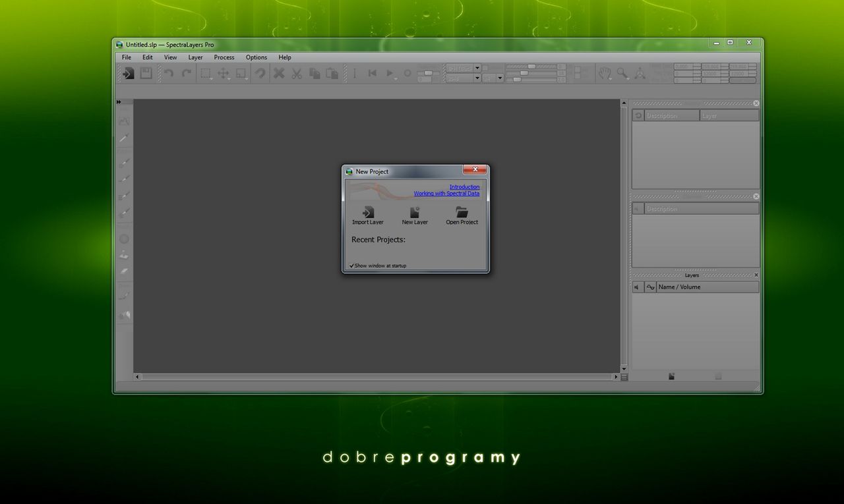Click the curved-arrow icon left of Delete
This screenshot has height=504, width=844.
pos(260,73)
